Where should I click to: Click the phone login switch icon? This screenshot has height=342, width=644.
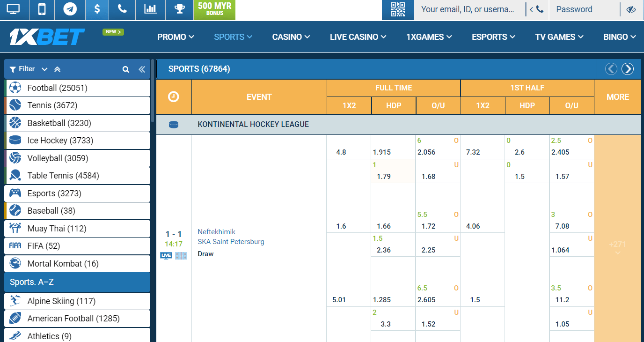pyautogui.click(x=536, y=9)
